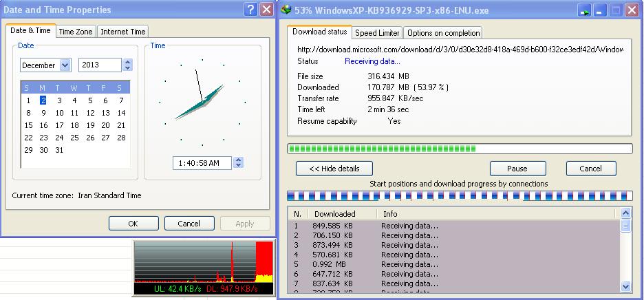Select December 19 in the calendar

click(x=90, y=125)
